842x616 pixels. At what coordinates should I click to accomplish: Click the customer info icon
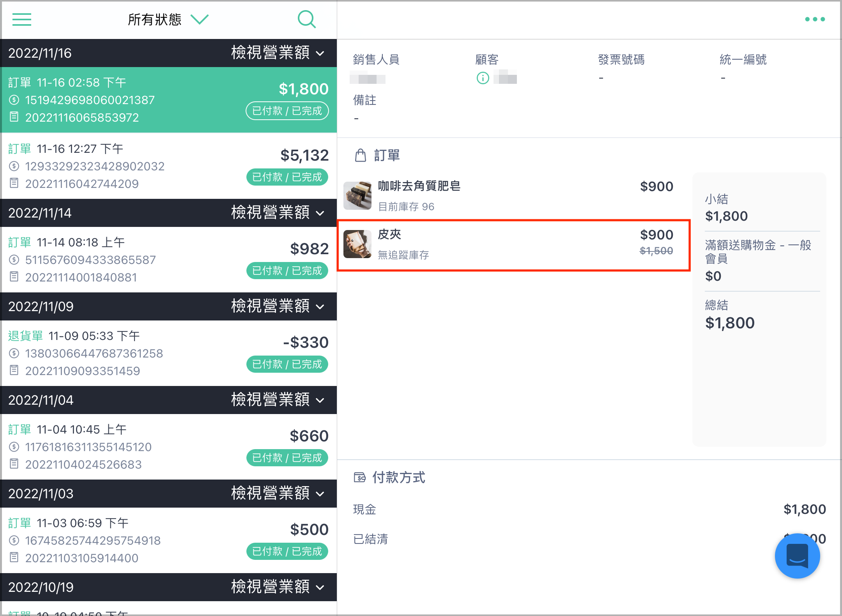(483, 78)
